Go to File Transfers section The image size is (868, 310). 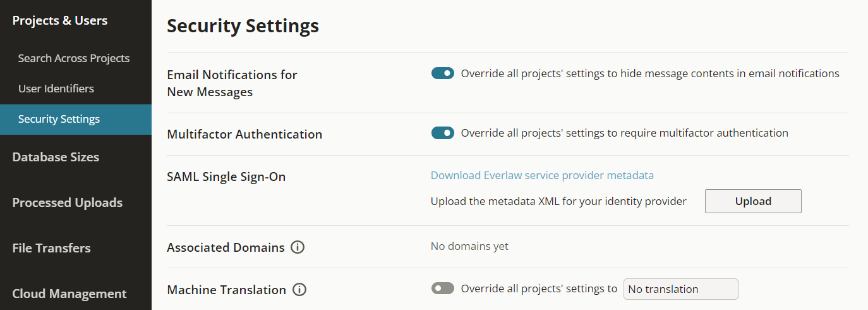(52, 248)
